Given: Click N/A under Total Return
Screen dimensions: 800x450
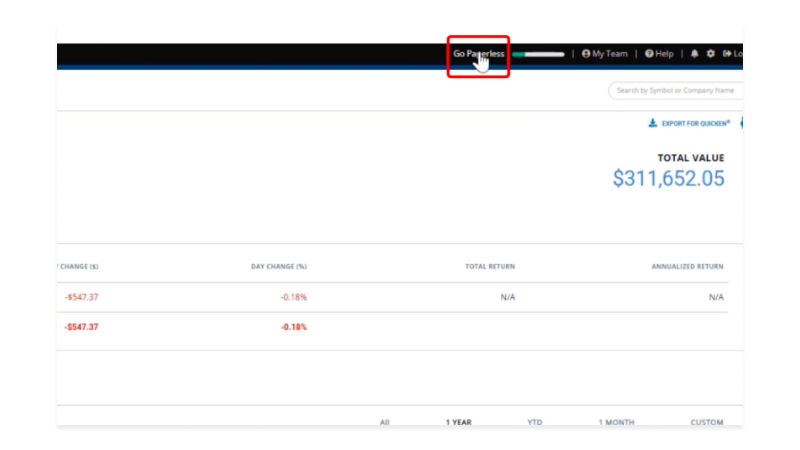Looking at the screenshot, I should click(508, 297).
